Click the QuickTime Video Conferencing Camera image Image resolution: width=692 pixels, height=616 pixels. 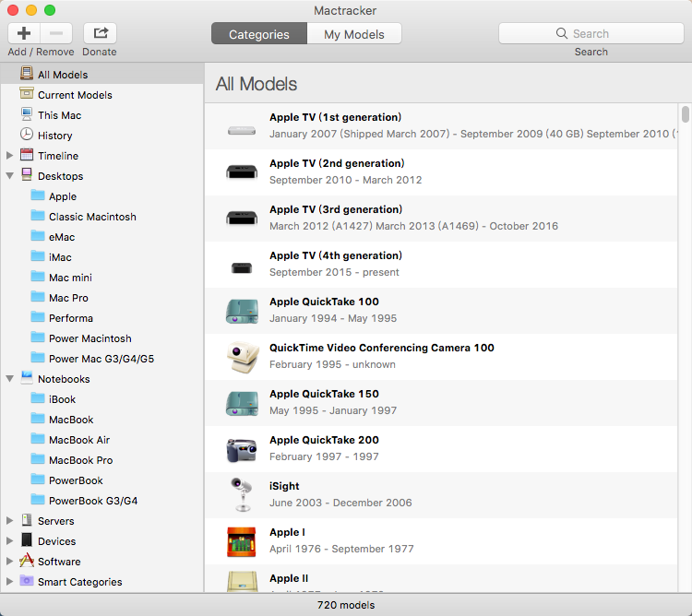point(243,357)
